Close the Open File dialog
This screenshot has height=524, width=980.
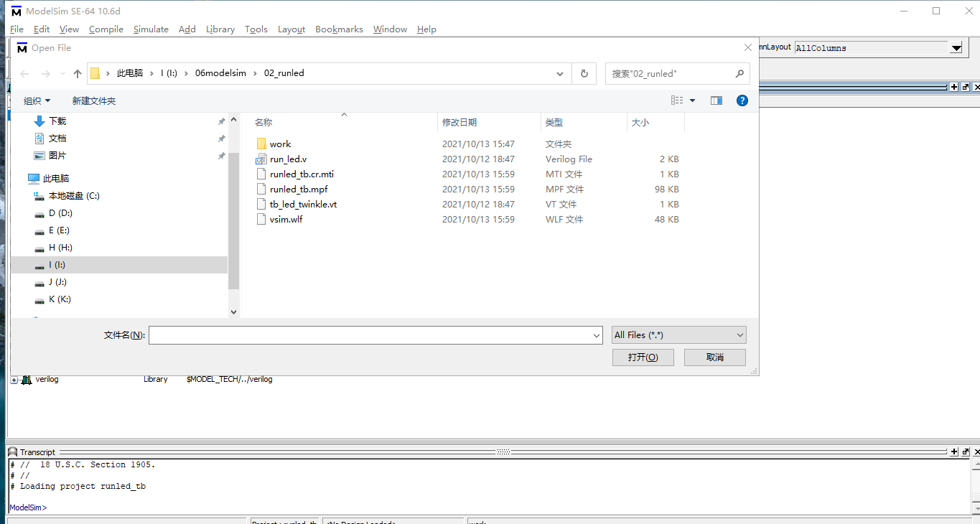point(747,47)
